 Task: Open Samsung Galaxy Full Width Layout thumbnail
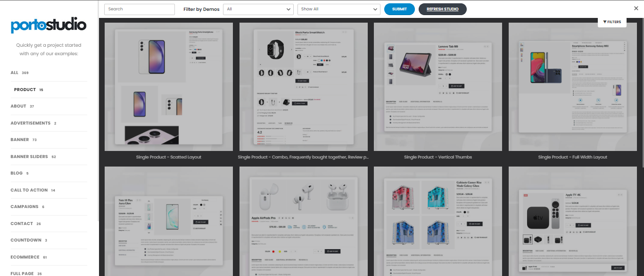[x=573, y=87]
